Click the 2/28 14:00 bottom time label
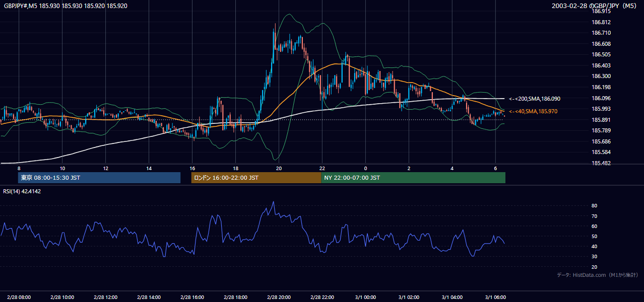 [149, 297]
